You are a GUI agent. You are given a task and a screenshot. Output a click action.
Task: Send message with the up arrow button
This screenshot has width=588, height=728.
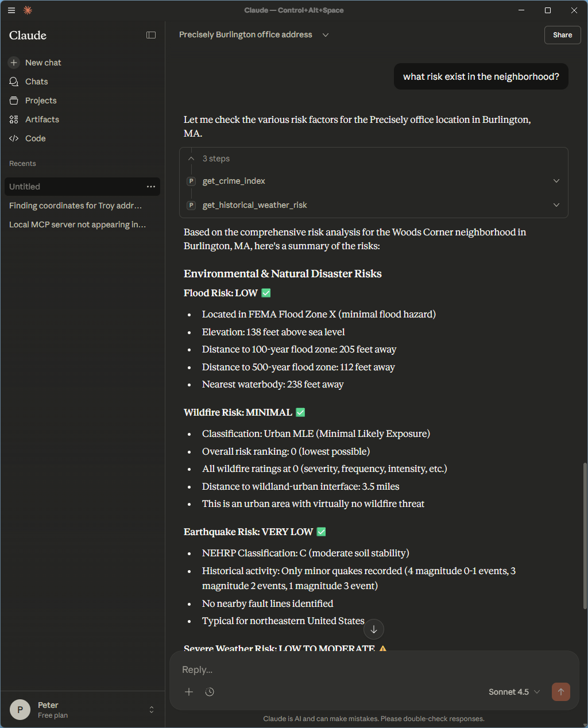561,692
